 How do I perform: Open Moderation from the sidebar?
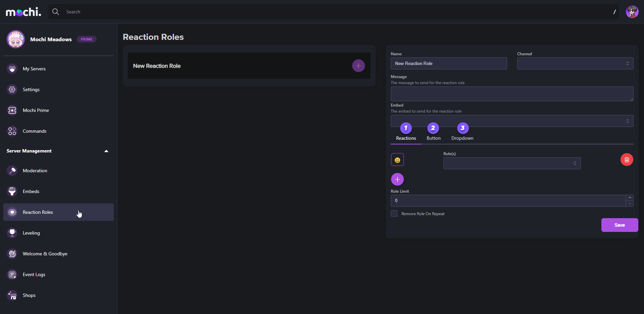35,171
